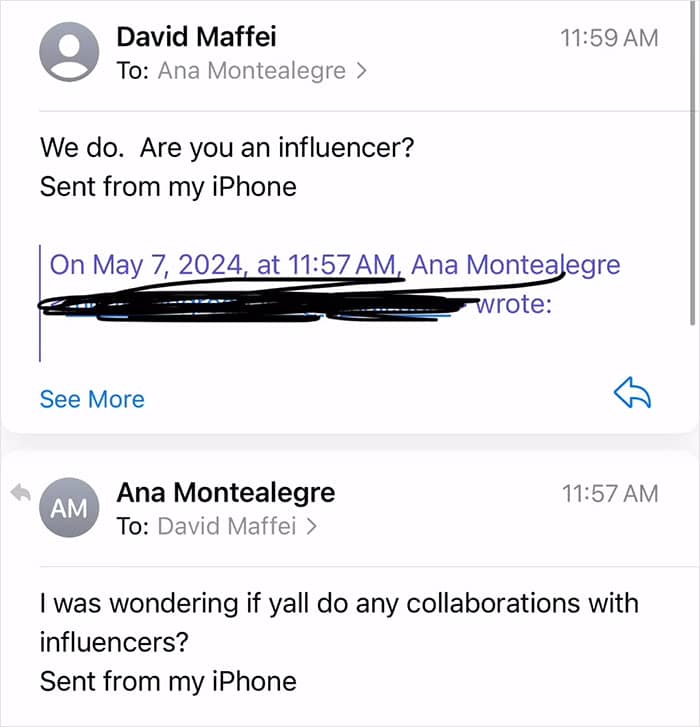Open See More to expand quoted text
The image size is (700, 727).
coord(92,399)
